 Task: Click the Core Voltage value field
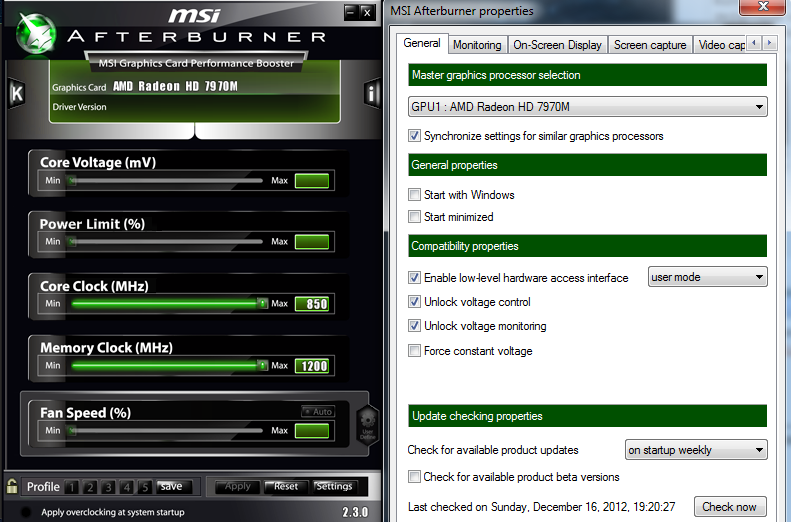point(312,181)
